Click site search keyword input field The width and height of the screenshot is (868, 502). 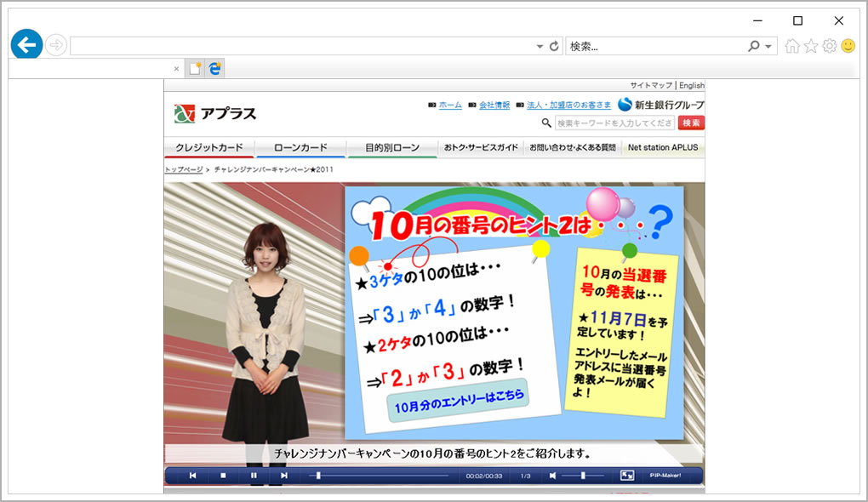pyautogui.click(x=614, y=123)
